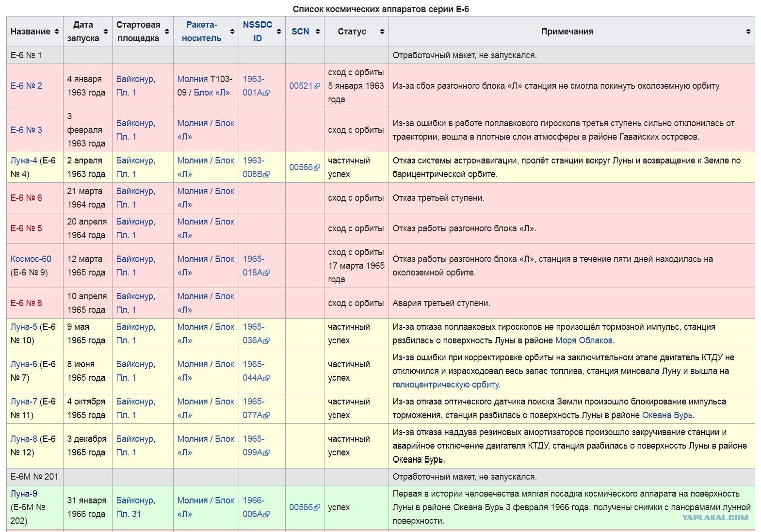This screenshot has height=532, width=761.
Task: Sort by SCN column arrows
Action: click(x=318, y=32)
